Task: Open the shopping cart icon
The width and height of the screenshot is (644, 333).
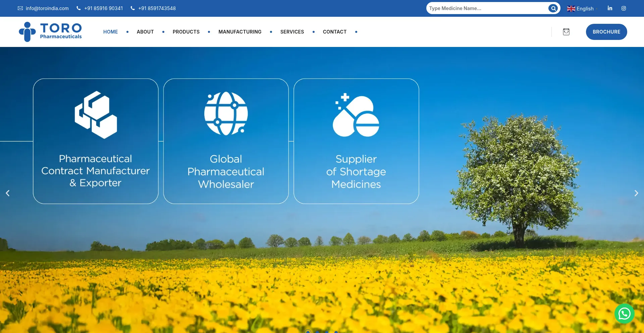Action: click(566, 32)
